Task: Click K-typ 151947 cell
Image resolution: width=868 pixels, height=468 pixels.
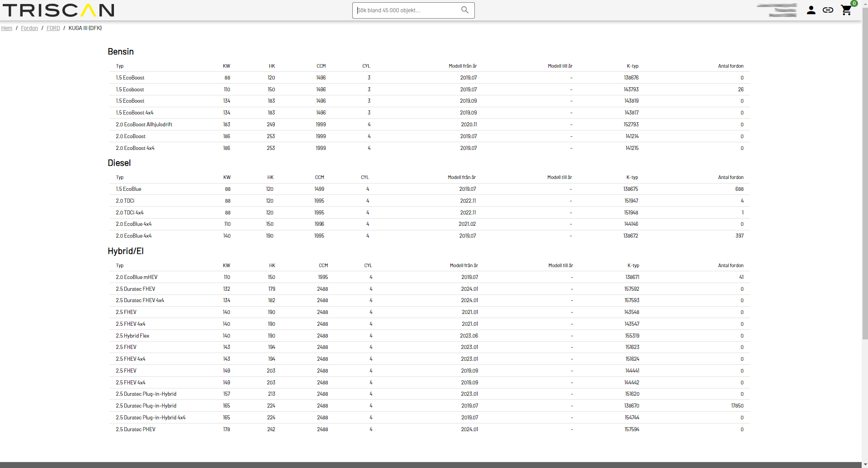Action: (x=631, y=201)
